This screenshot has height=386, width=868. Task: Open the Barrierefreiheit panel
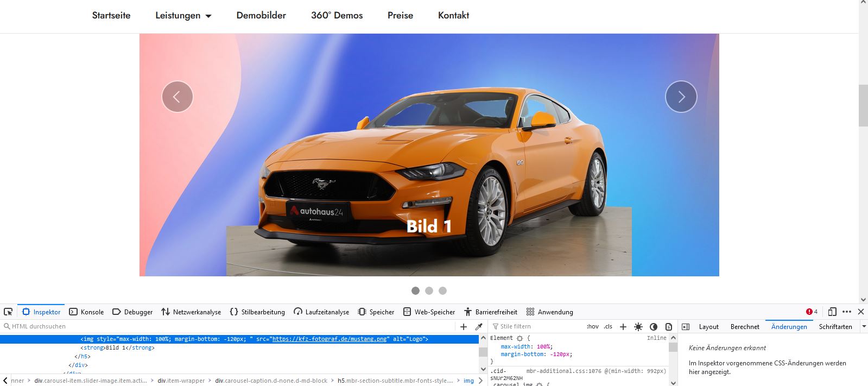[x=490, y=312]
